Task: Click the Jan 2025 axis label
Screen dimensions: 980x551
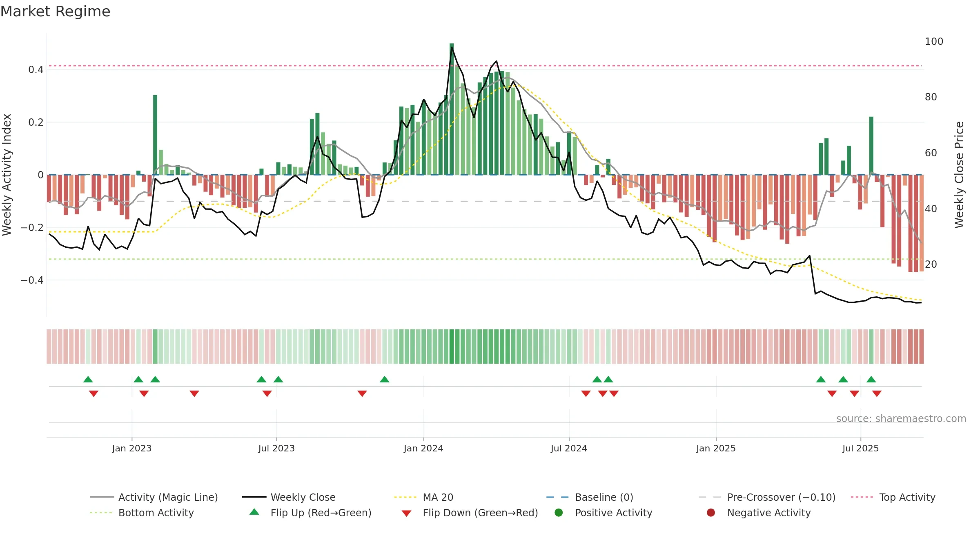Action: click(x=716, y=448)
